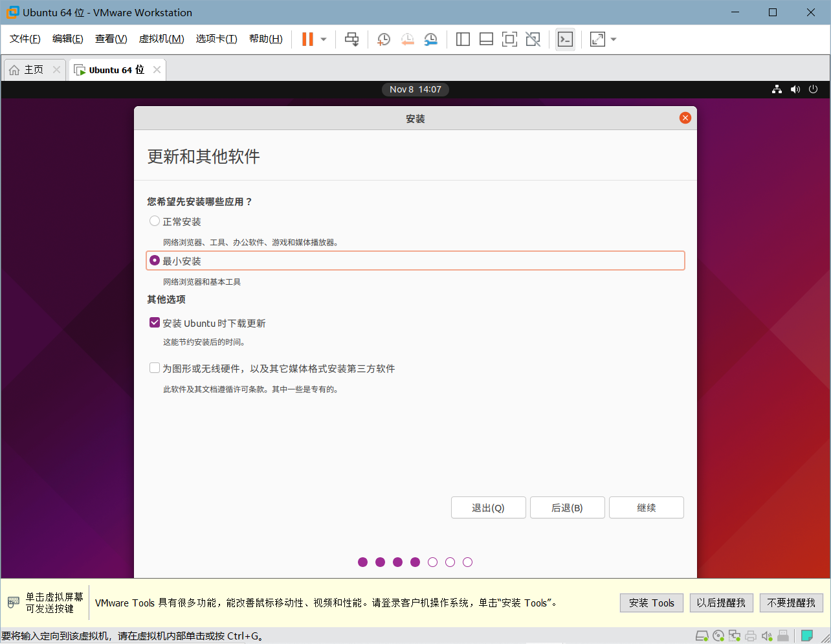
Task: Open the stretch display dropdown arrow
Action: [x=614, y=39]
